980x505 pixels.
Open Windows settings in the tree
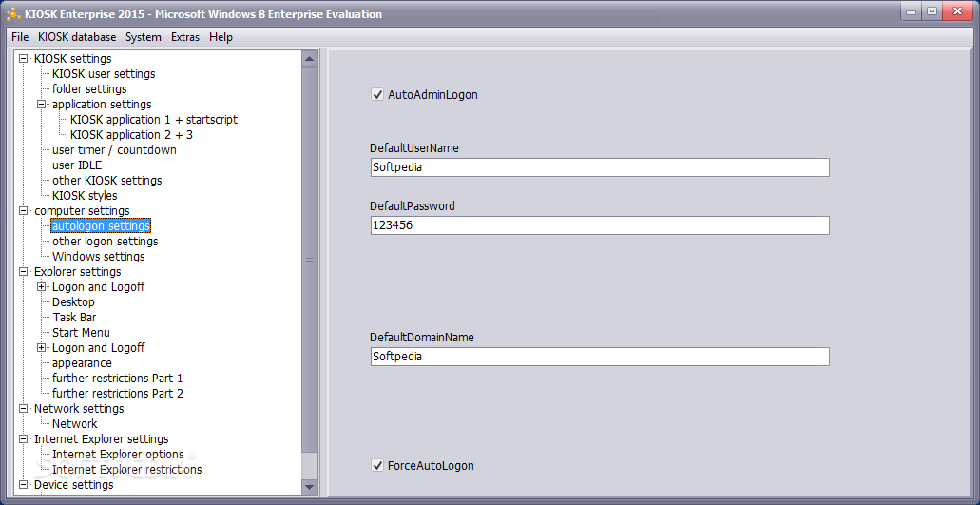tap(98, 256)
